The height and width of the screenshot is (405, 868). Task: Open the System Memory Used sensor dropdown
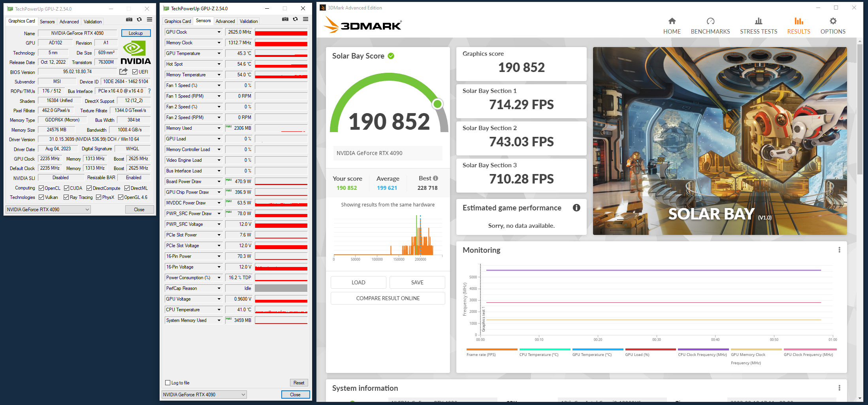219,320
